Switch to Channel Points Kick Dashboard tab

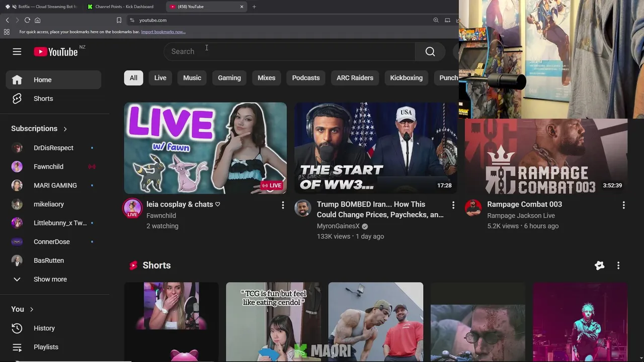[124, 7]
